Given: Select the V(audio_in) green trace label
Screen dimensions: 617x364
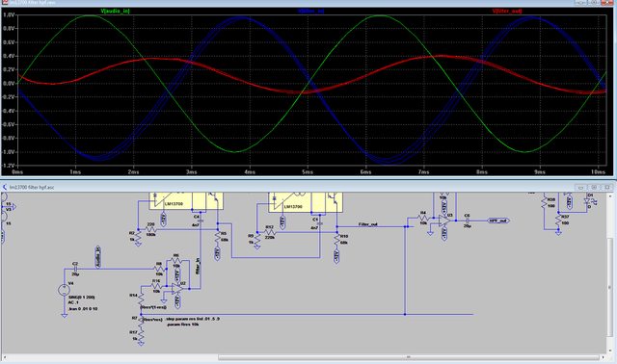Looking at the screenshot, I should pos(116,11).
